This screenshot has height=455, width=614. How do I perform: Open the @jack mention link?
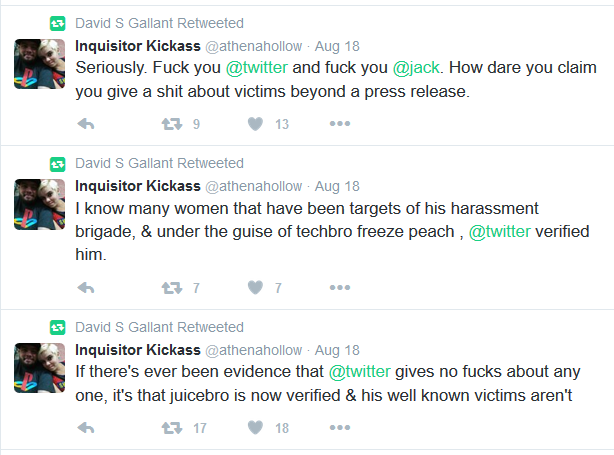pyautogui.click(x=416, y=68)
